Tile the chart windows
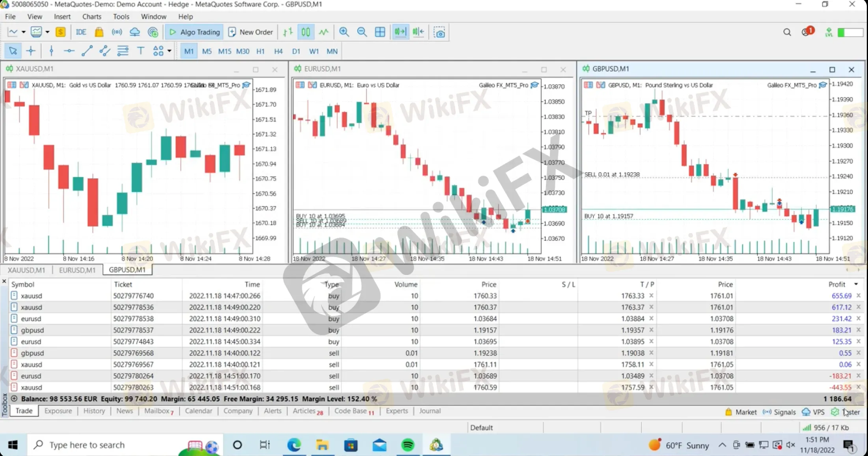 pos(380,32)
